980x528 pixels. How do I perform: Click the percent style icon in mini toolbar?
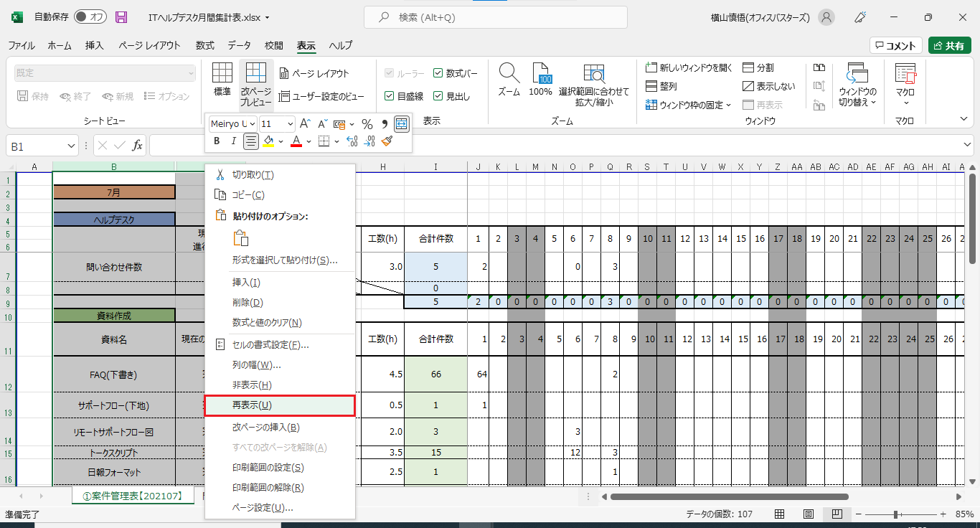coord(367,124)
